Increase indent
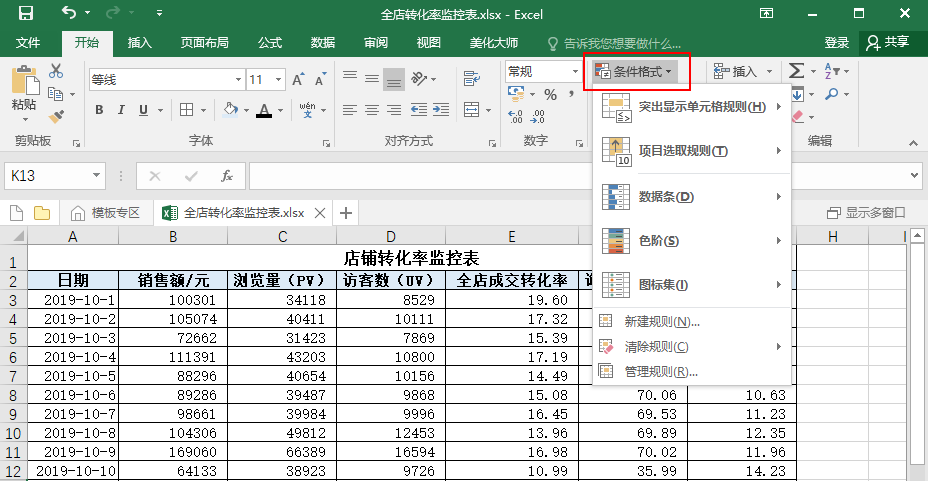The image size is (928, 481). pyautogui.click(x=441, y=109)
